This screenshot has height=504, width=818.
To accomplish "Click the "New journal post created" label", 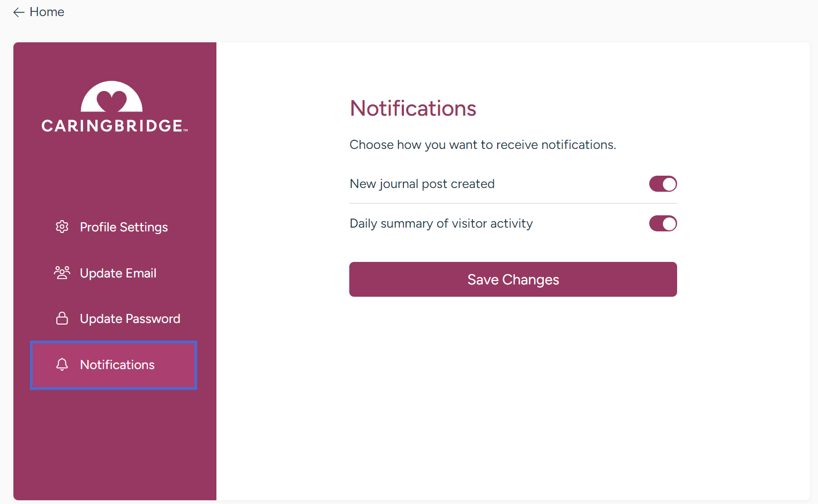I will 422,184.
